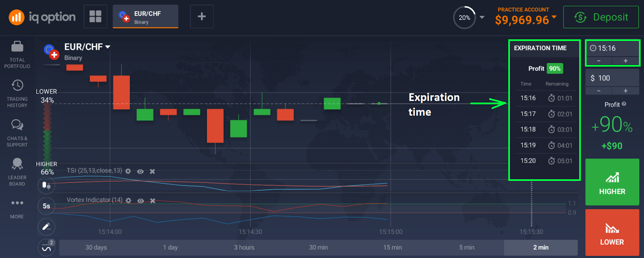
Task: Remove the TSI indicator
Action: tap(152, 171)
